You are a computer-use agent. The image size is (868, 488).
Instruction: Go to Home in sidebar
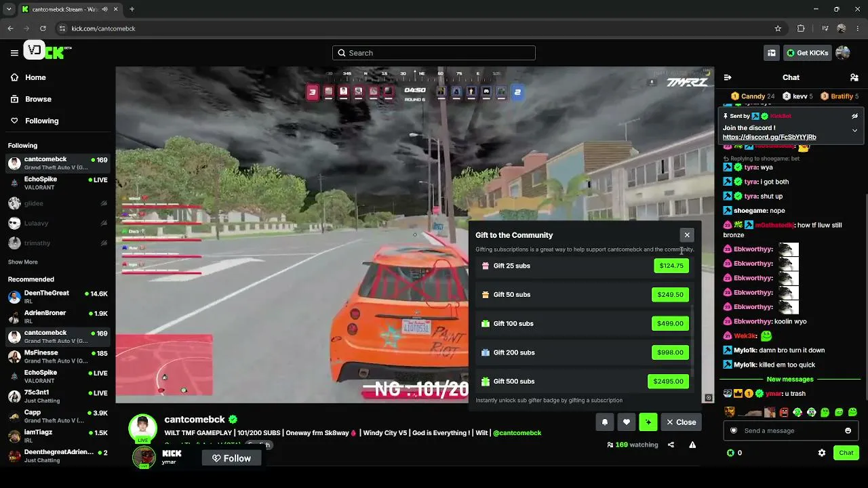(x=58, y=77)
